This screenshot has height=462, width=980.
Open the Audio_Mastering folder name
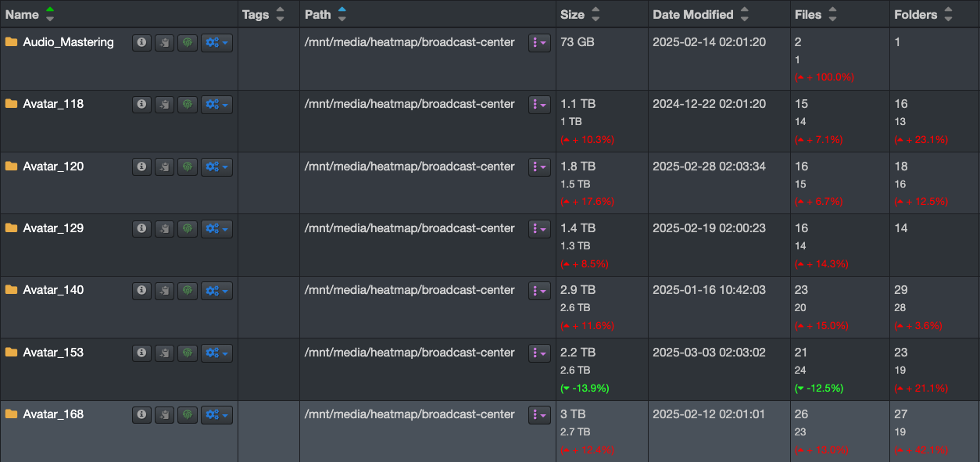click(x=68, y=42)
